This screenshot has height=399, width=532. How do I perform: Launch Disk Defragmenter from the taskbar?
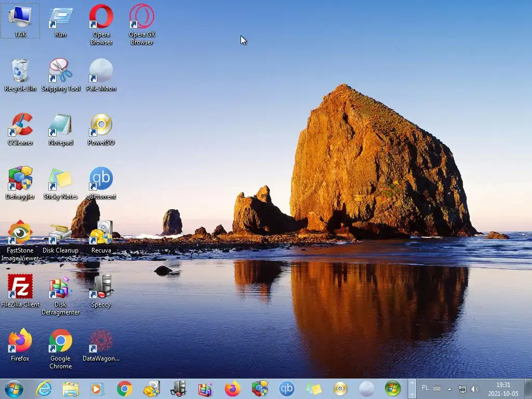pos(205,389)
